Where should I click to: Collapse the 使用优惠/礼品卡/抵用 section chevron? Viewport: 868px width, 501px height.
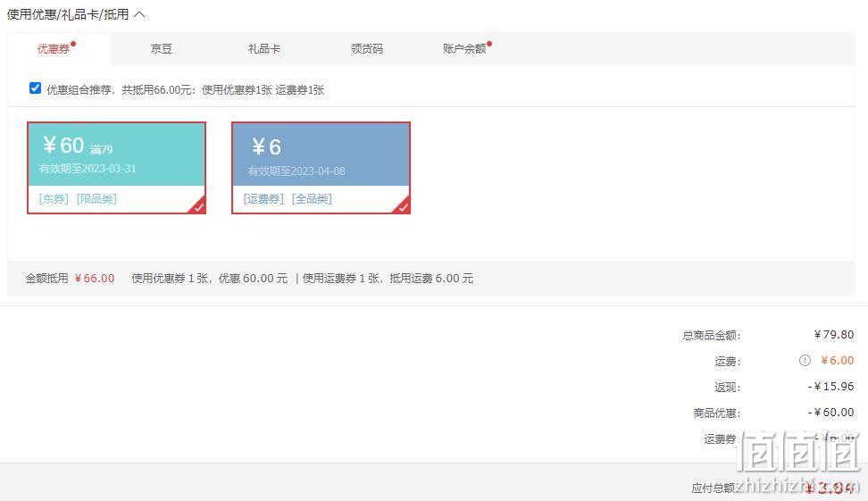(x=139, y=14)
